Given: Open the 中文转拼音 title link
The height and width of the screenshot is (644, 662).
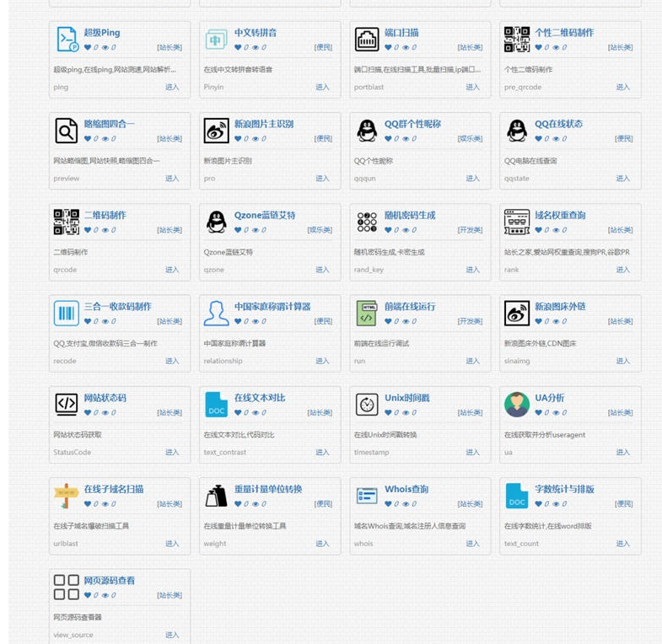Looking at the screenshot, I should (x=256, y=33).
